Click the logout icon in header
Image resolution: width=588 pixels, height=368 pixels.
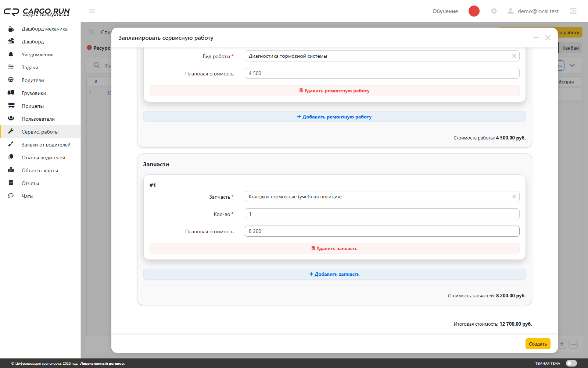pos(573,11)
